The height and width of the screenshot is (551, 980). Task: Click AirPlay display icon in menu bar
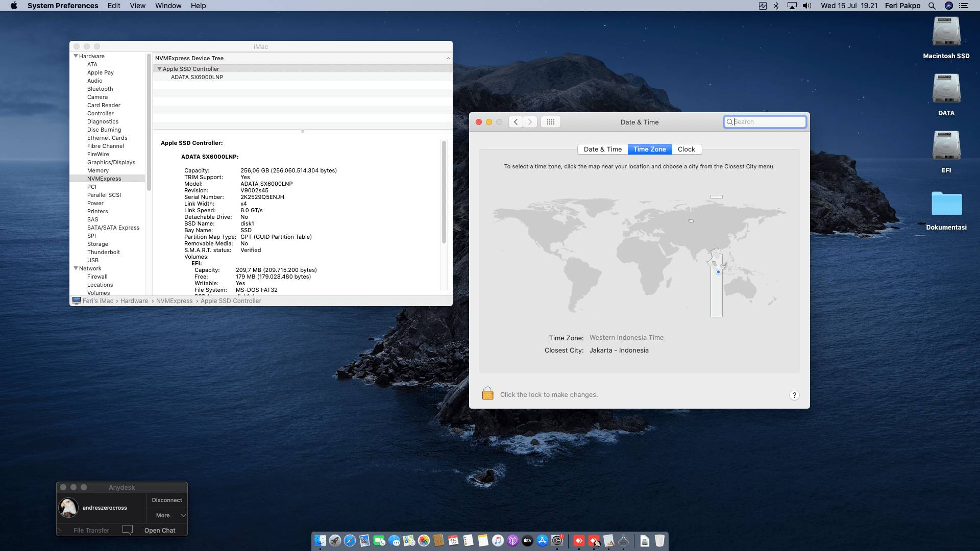[792, 6]
